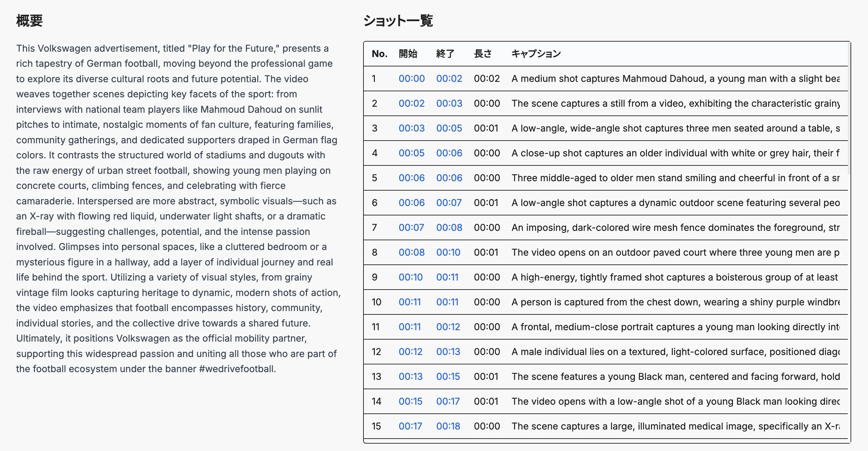Click shot 7 end time 00:08
Viewport: 868px width, 451px height.
pyautogui.click(x=449, y=228)
